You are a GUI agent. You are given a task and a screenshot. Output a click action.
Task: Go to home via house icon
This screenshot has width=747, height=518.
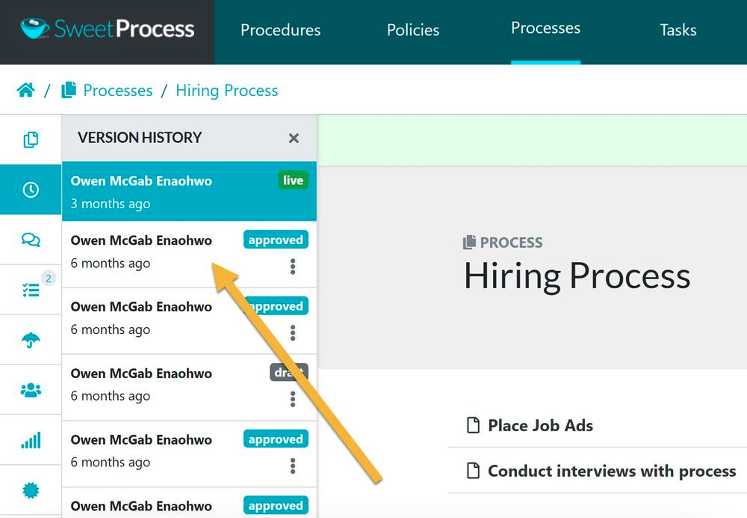point(26,90)
